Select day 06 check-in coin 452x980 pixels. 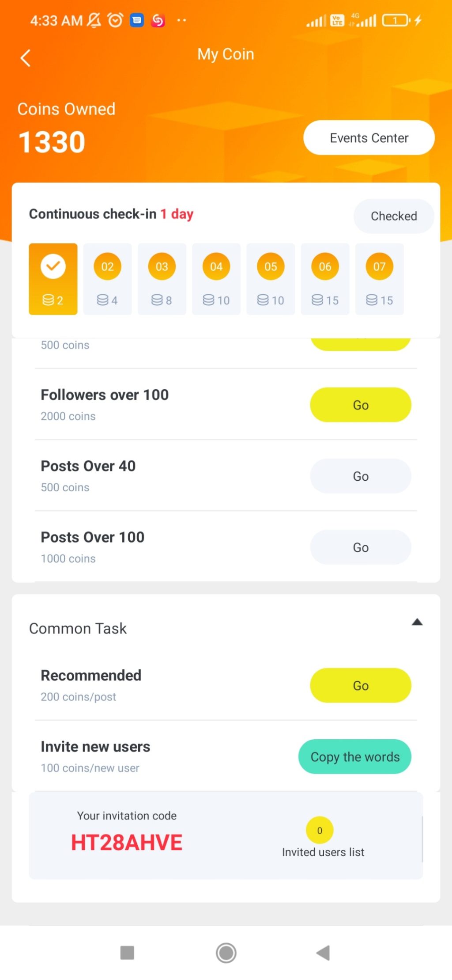point(325,267)
